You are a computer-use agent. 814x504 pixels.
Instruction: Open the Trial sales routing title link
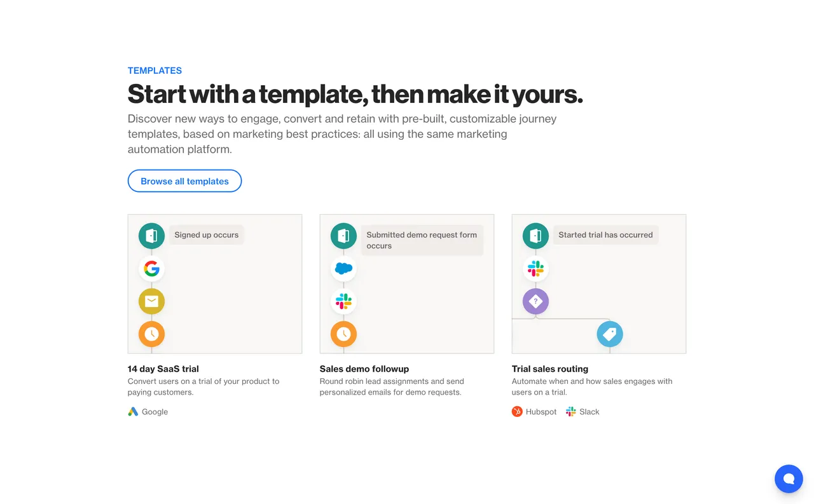549,369
